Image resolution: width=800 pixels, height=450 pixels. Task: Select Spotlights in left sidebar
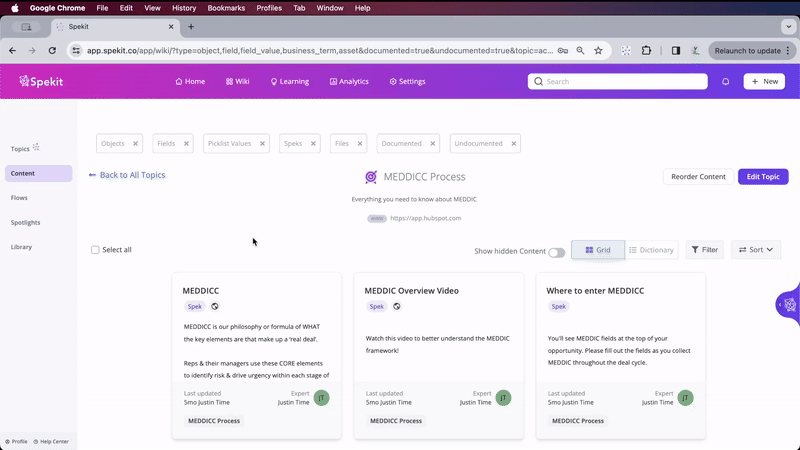click(26, 222)
